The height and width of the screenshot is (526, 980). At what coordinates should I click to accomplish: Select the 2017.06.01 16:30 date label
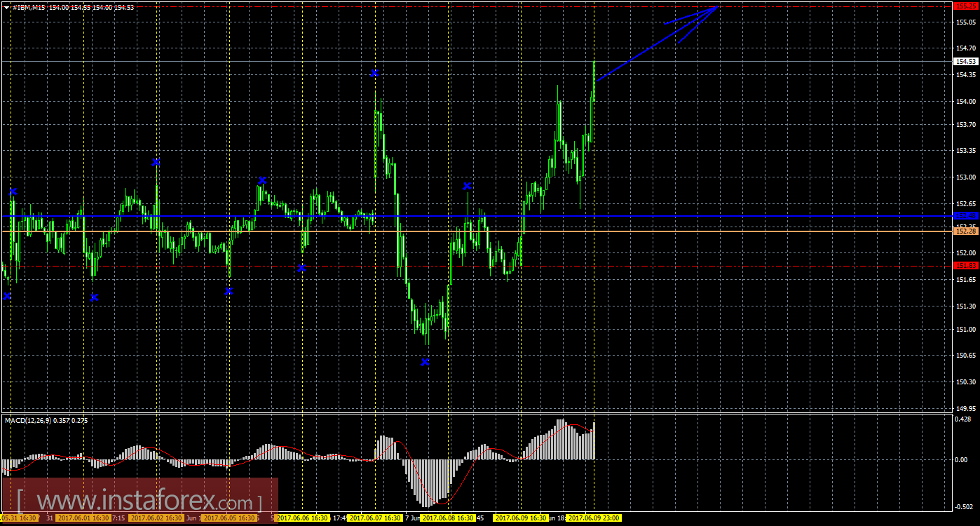click(83, 518)
